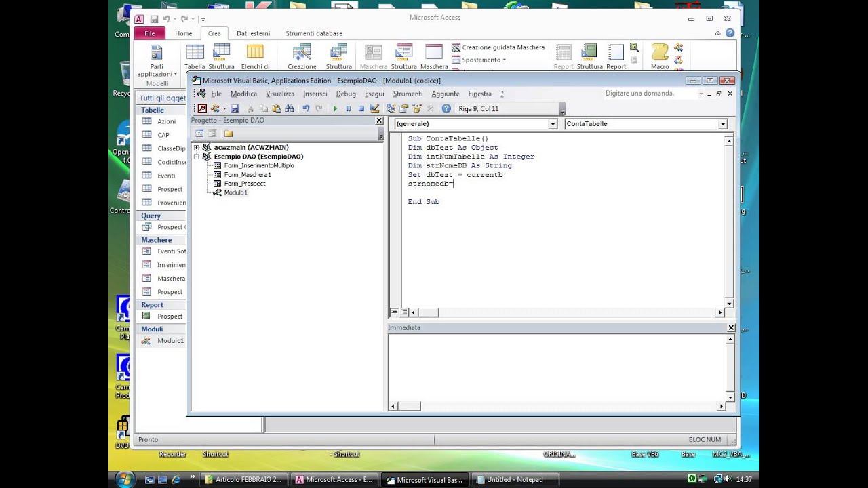Undo the last edit in VBA toolbar

[x=307, y=108]
